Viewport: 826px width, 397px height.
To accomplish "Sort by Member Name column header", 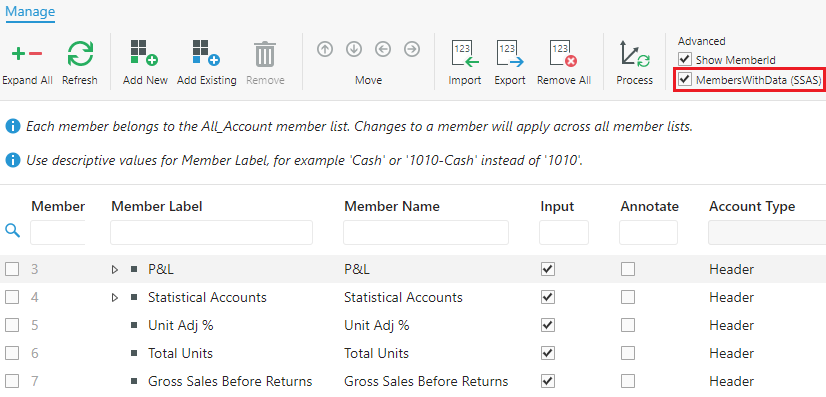I will (391, 206).
